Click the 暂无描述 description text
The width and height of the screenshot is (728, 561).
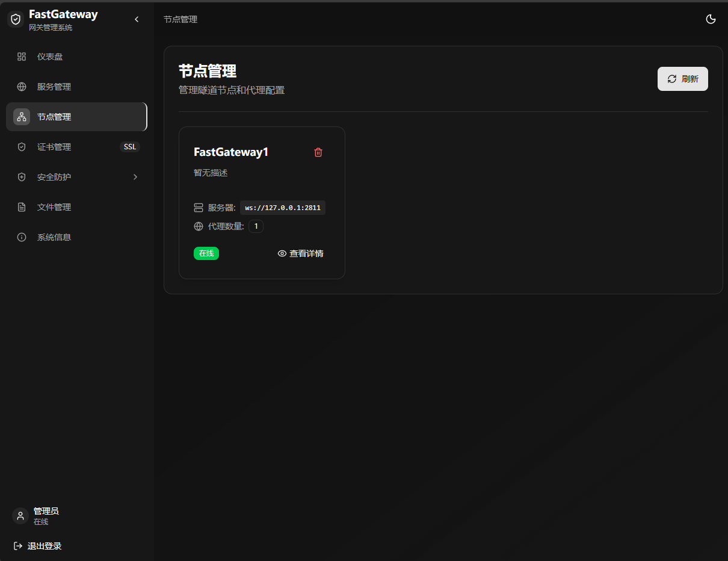pyautogui.click(x=211, y=173)
